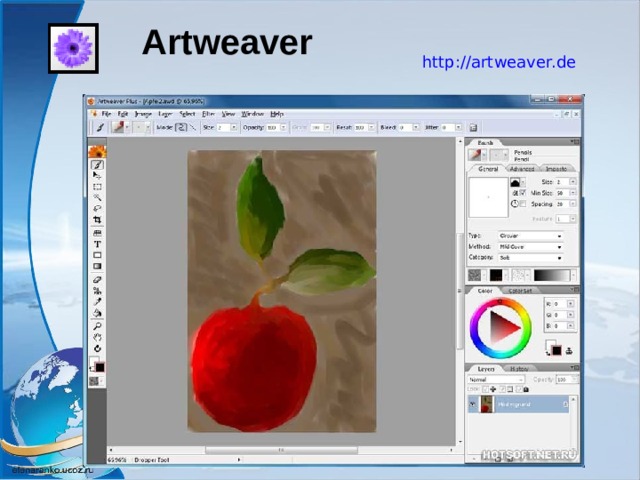Switch to the Color Set tab

(x=520, y=291)
